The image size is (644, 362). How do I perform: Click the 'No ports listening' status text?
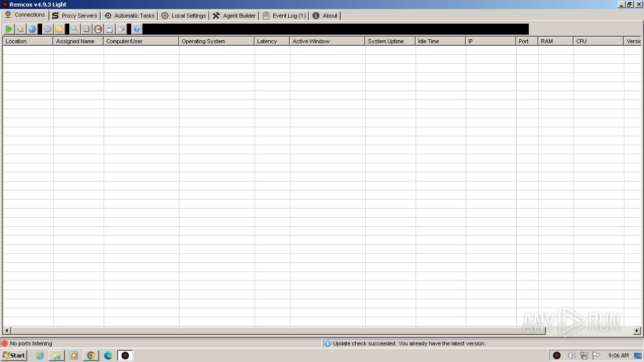[x=31, y=343]
